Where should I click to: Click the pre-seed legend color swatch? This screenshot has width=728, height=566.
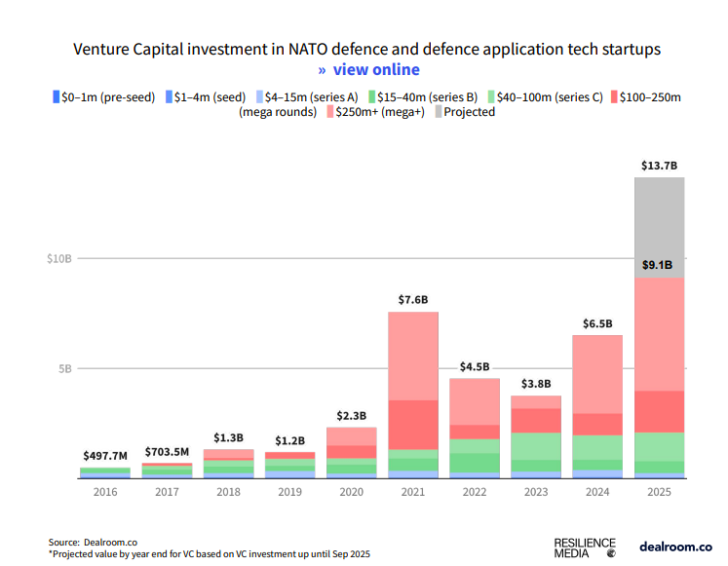point(55,96)
